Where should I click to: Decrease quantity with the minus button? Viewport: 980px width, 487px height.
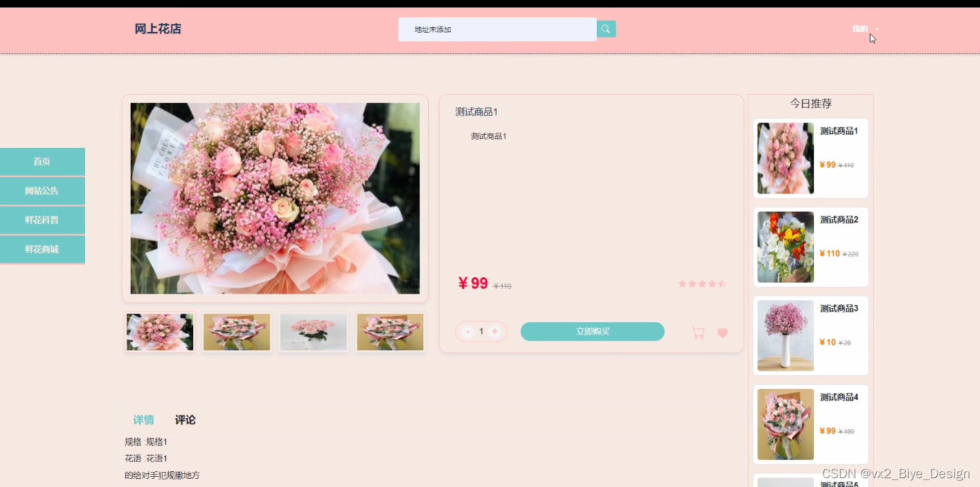pos(467,332)
